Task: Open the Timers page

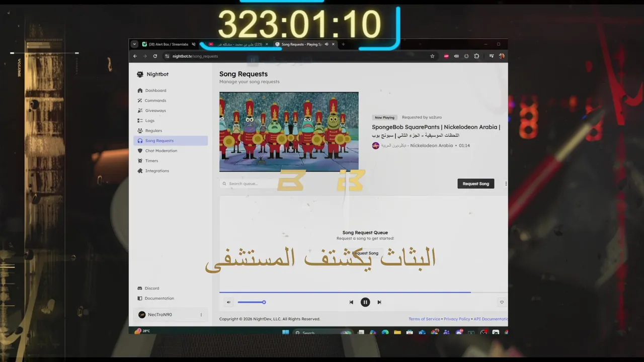Action: (170, 161)
